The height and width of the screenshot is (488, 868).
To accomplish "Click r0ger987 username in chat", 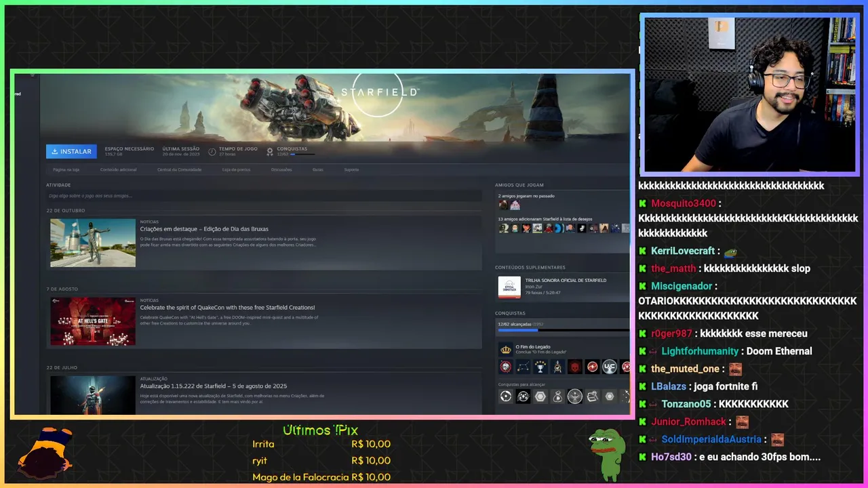I will (671, 333).
